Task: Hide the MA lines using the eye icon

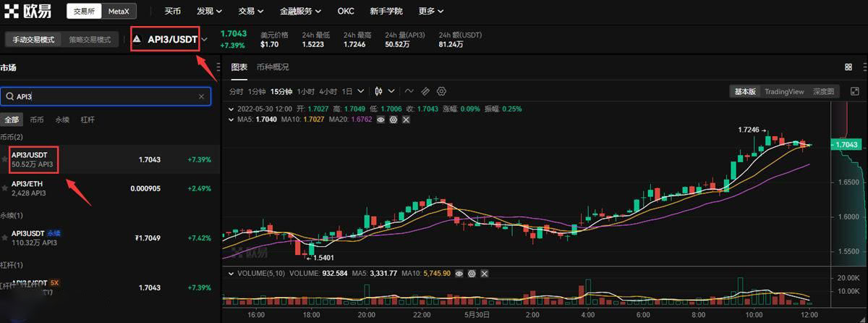Action: (x=380, y=119)
